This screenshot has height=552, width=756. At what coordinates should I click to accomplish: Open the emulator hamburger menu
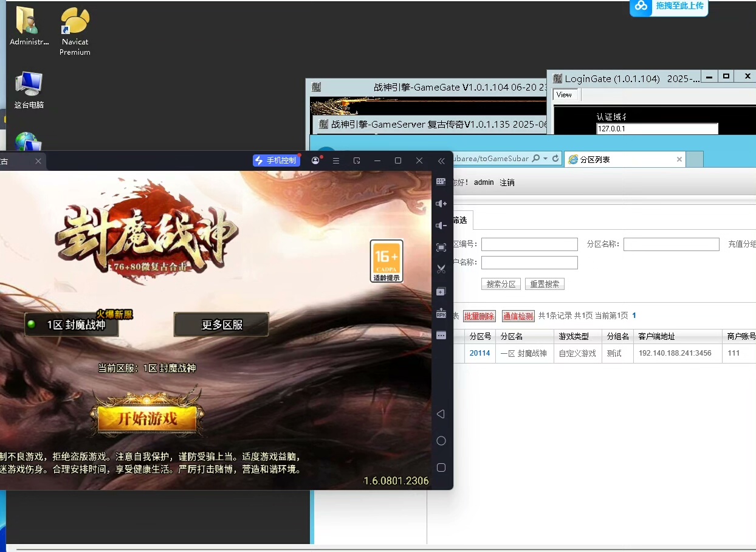coord(336,160)
